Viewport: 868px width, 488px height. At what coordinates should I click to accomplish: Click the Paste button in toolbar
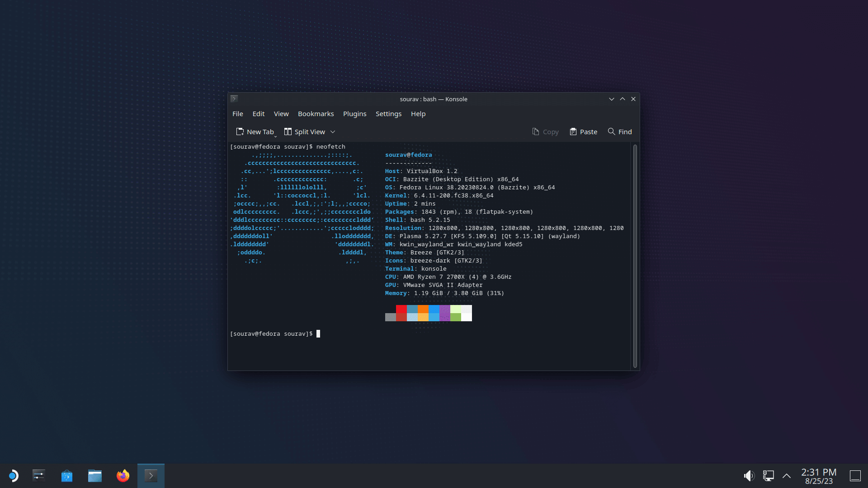point(583,131)
